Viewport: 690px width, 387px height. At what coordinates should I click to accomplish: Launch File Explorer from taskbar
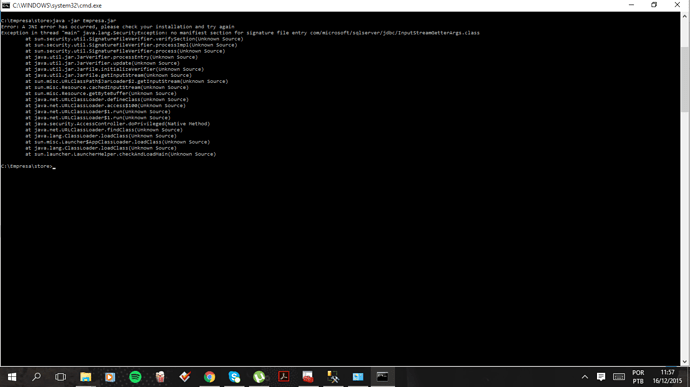pyautogui.click(x=85, y=377)
